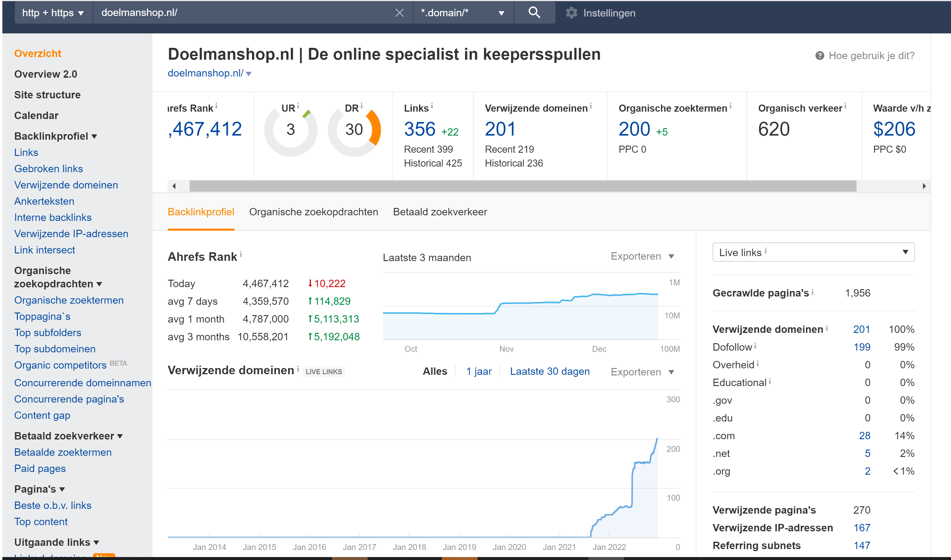
Task: Click the 28 .com domains count
Action: click(864, 435)
